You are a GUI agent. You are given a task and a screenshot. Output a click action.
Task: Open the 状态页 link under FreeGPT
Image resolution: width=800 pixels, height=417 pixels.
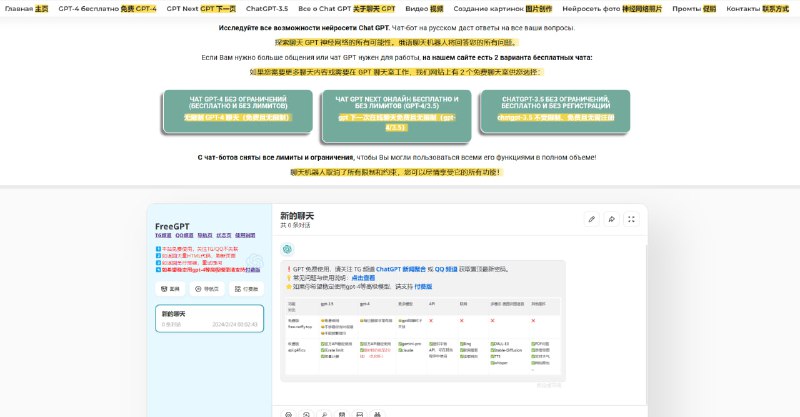point(223,235)
